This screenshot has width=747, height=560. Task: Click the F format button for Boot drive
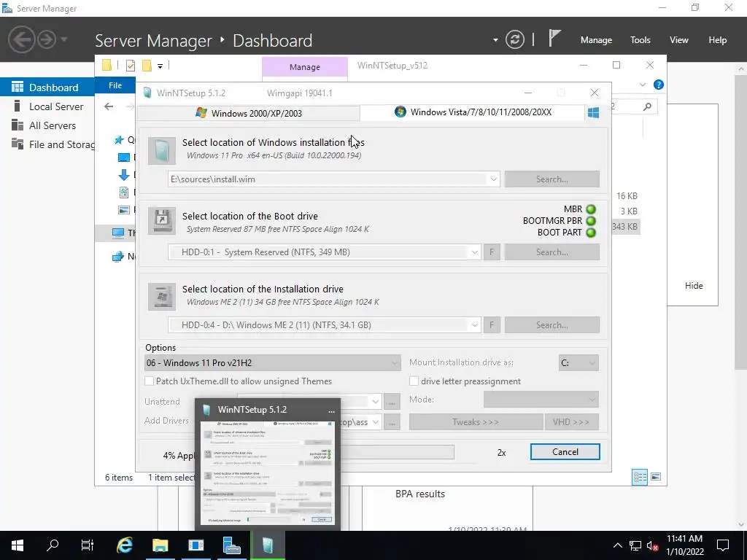(492, 252)
